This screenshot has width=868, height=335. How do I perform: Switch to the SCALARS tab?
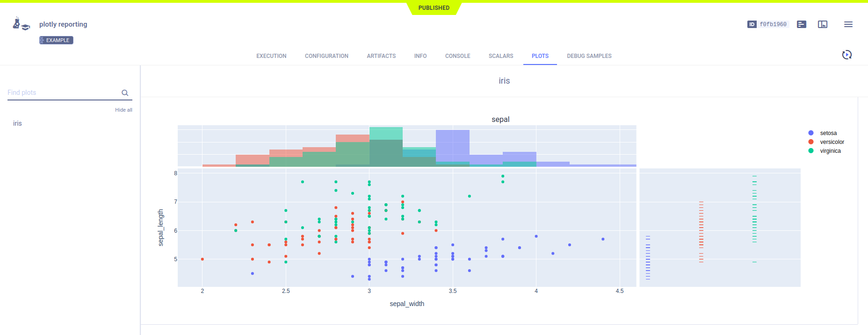(500, 56)
